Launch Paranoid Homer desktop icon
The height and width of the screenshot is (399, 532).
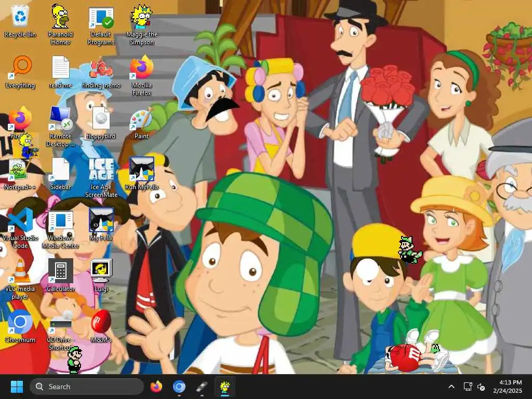[x=60, y=24]
